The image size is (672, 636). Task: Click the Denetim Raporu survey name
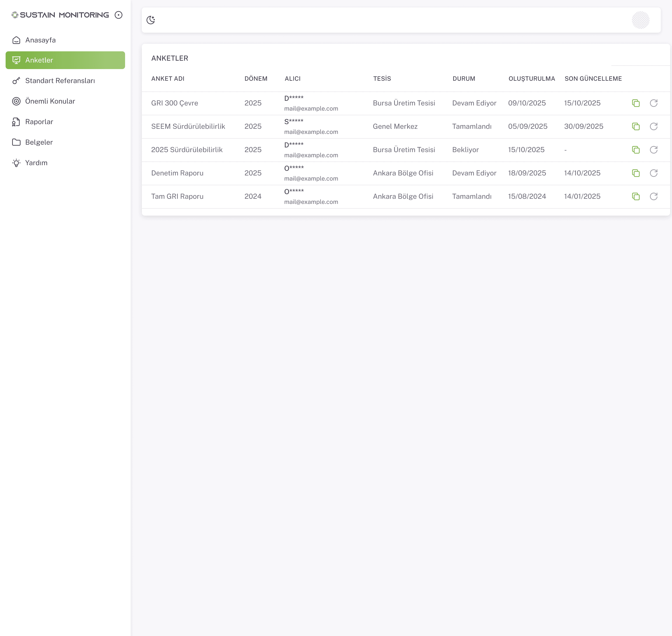click(x=177, y=173)
